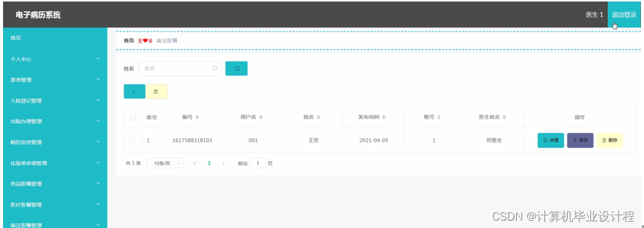Open 详情 for record 王芳
Image resolution: width=644 pixels, height=228 pixels.
[x=551, y=140]
